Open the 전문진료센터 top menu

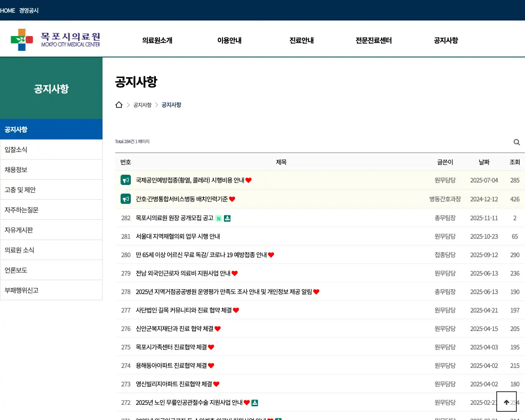point(374,40)
